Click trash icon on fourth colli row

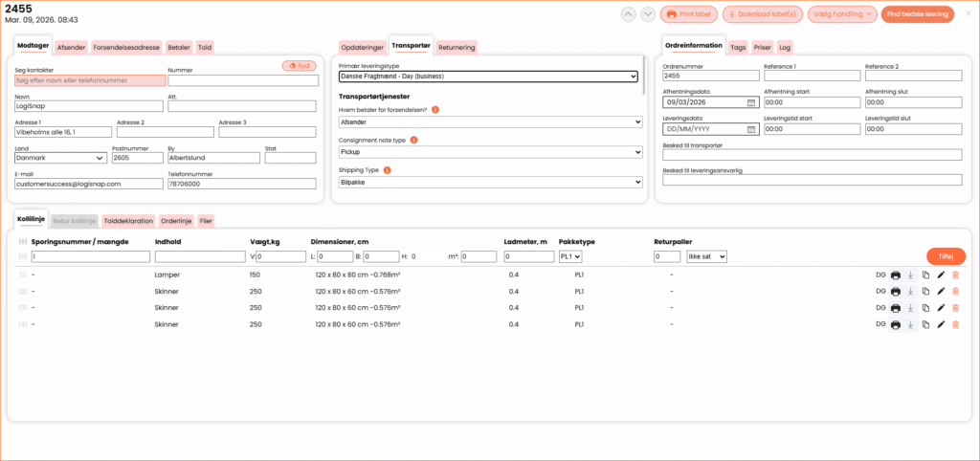point(955,325)
